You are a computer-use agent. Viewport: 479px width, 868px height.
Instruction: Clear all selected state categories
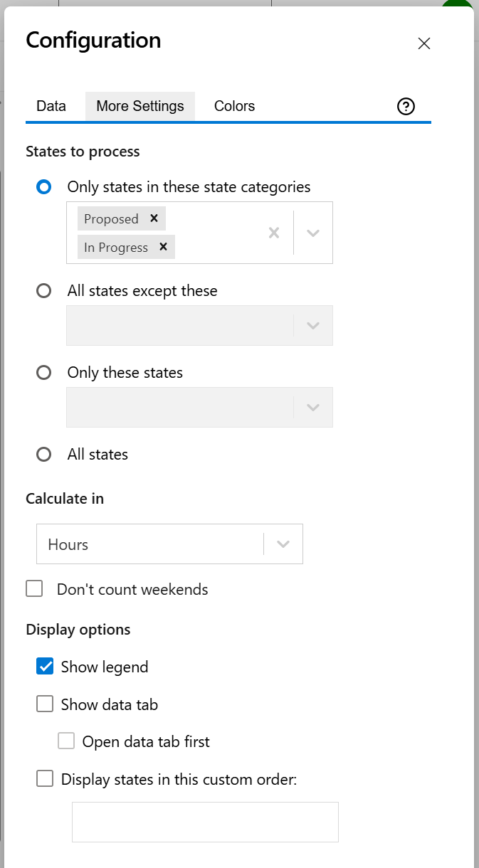click(274, 232)
